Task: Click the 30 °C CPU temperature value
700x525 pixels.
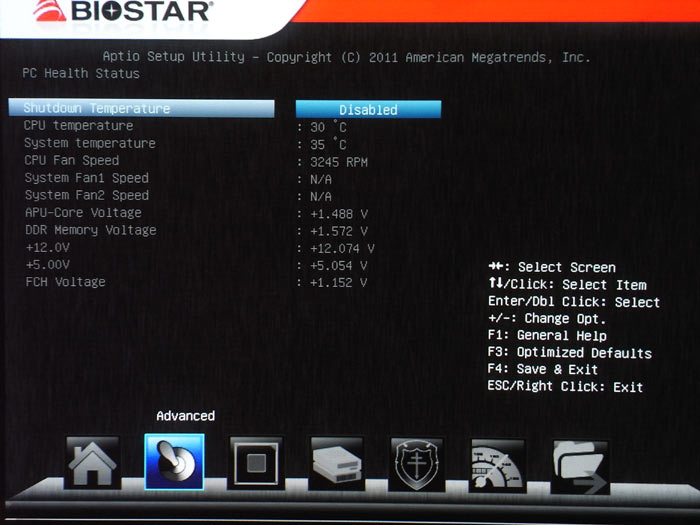Action: pyautogui.click(x=328, y=127)
